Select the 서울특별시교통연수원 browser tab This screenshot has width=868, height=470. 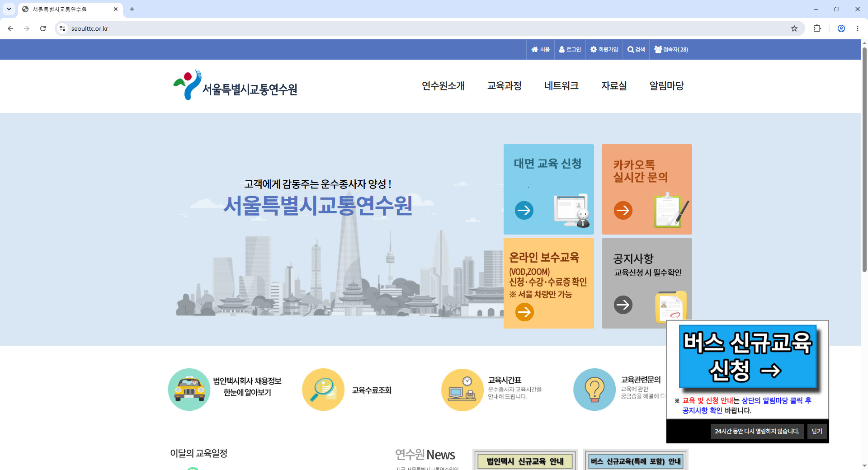tap(70, 9)
